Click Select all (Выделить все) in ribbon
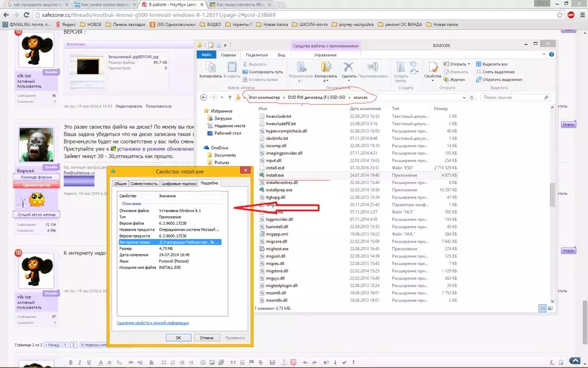 492,64
